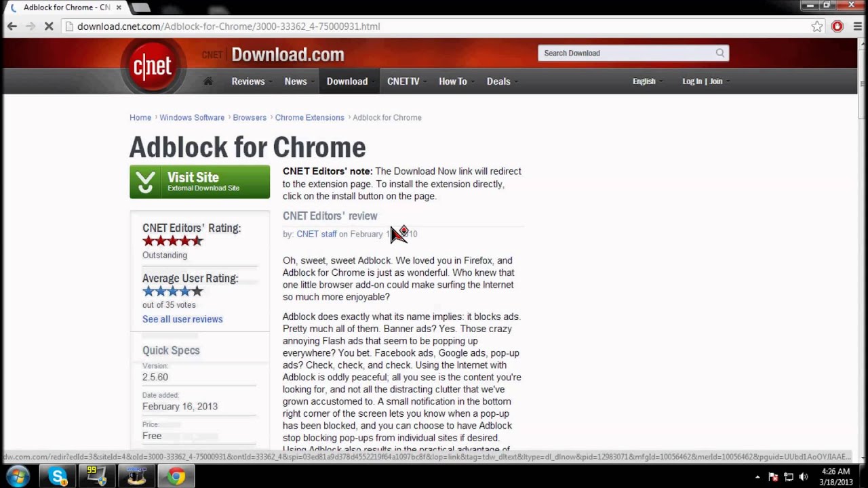Viewport: 868px width, 488px height.
Task: Click search magnifier in Search Download box
Action: (x=720, y=53)
